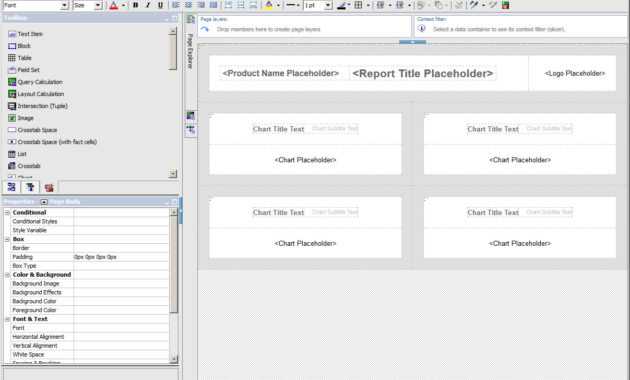Select Query Calculation in the toolbox
630x380 pixels.
pos(35,82)
